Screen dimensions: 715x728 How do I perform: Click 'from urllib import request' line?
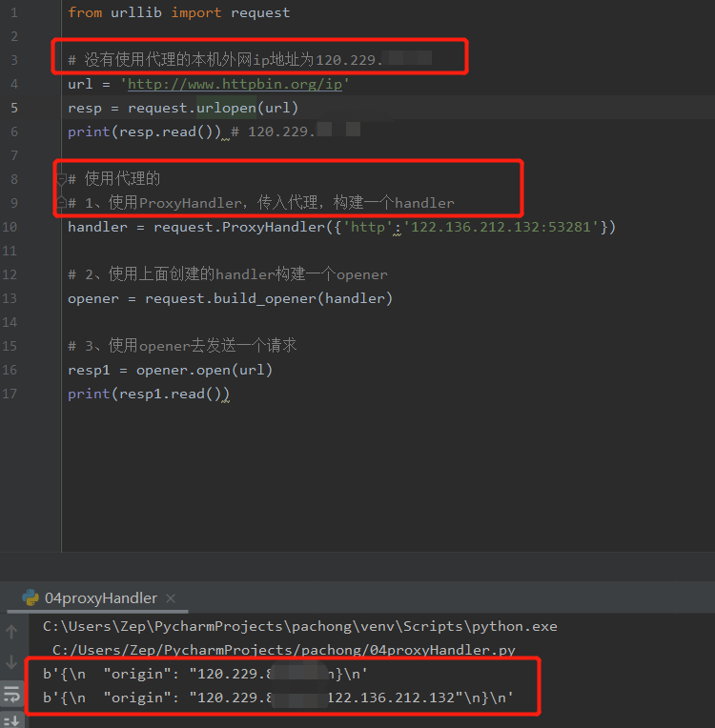[179, 12]
